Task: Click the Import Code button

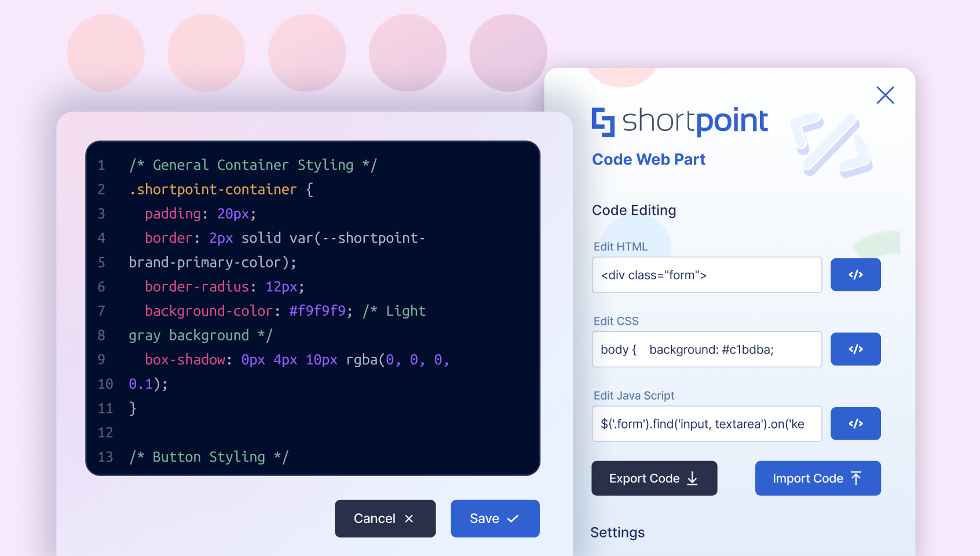Action: (x=818, y=478)
